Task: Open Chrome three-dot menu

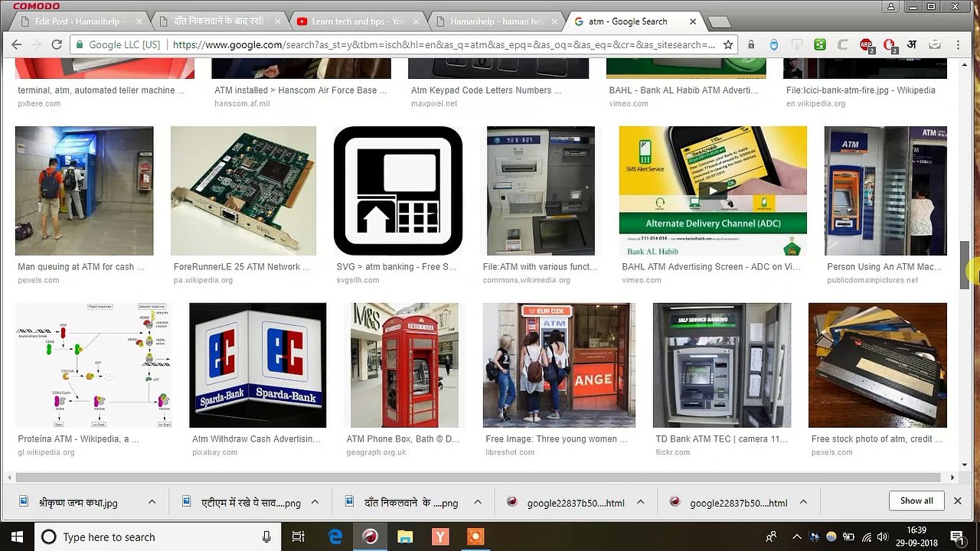Action: coord(958,45)
